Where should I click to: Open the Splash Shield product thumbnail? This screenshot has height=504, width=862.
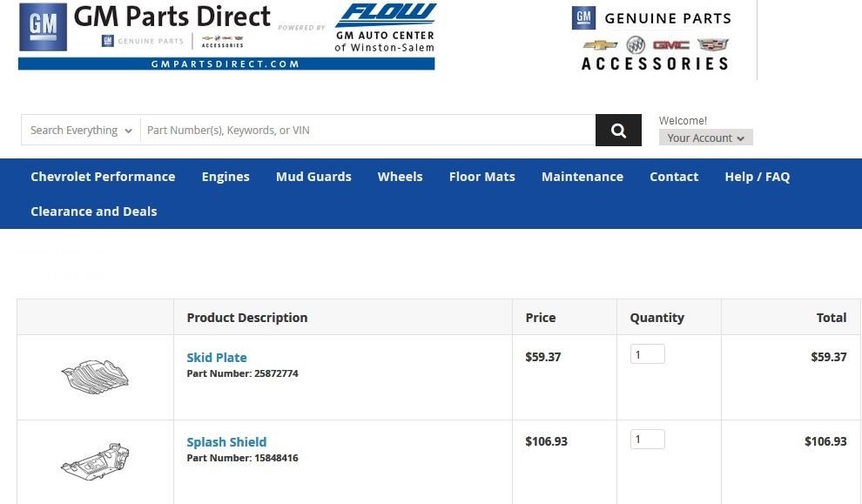point(95,458)
